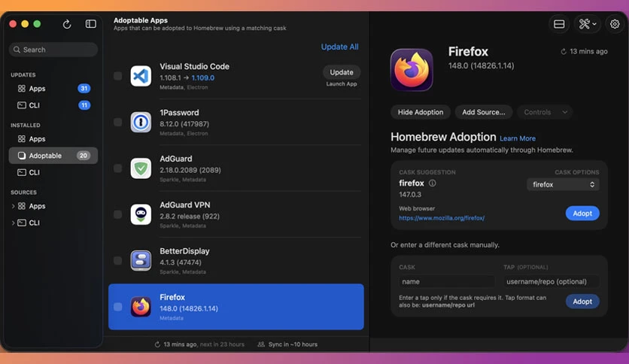The height and width of the screenshot is (364, 629).
Task: Click Add Source... button
Action: click(483, 112)
